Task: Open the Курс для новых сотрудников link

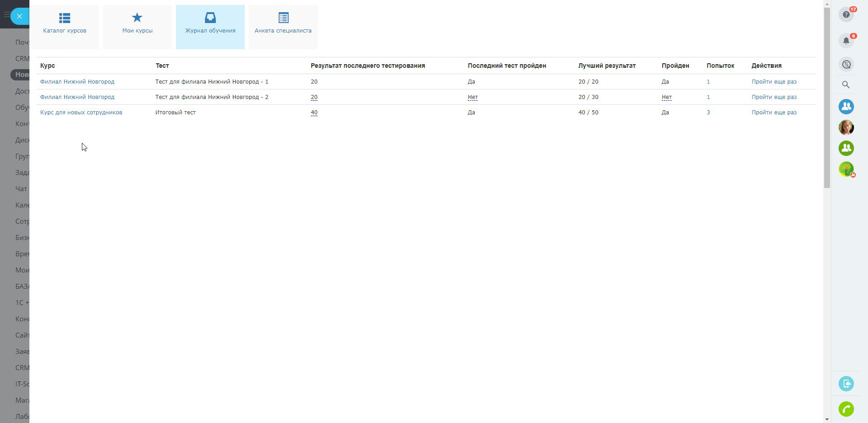Action: click(x=81, y=113)
